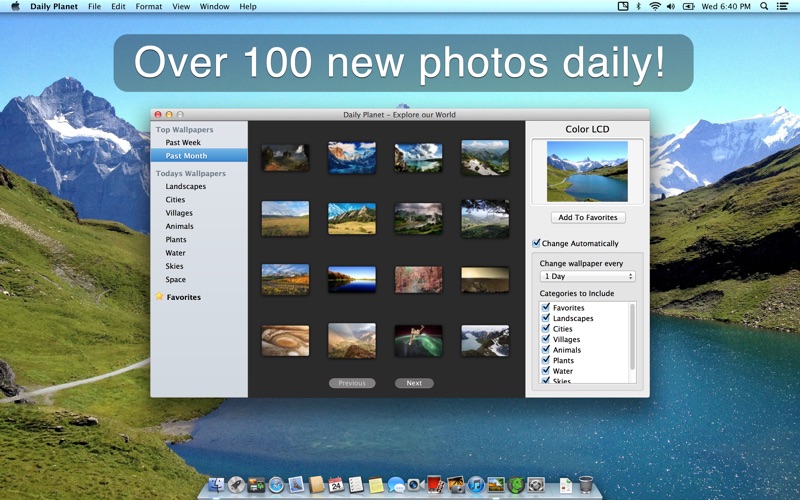Open Reminders checklist icon in Dock
Image resolution: width=800 pixels, height=500 pixels.
pos(356,484)
